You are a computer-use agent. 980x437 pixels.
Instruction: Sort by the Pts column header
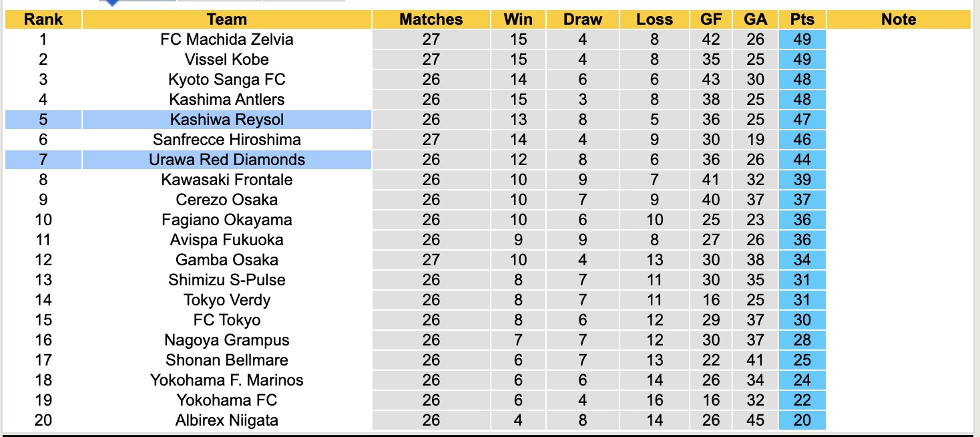click(802, 19)
